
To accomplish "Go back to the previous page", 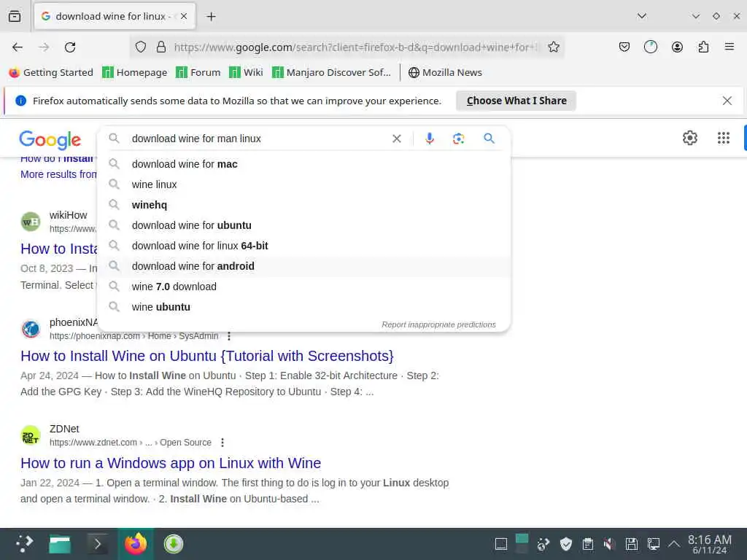I will click(x=18, y=47).
